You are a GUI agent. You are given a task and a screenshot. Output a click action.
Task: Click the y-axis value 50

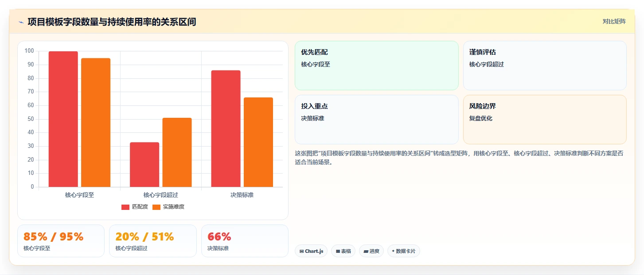[x=31, y=119]
